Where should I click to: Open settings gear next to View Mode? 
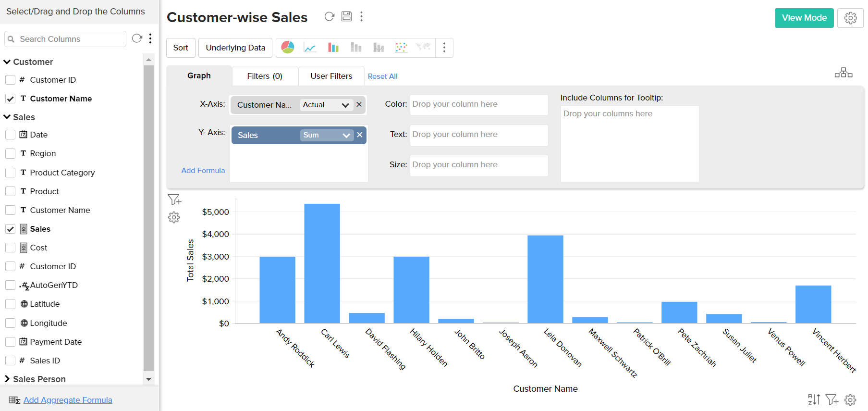click(x=850, y=18)
